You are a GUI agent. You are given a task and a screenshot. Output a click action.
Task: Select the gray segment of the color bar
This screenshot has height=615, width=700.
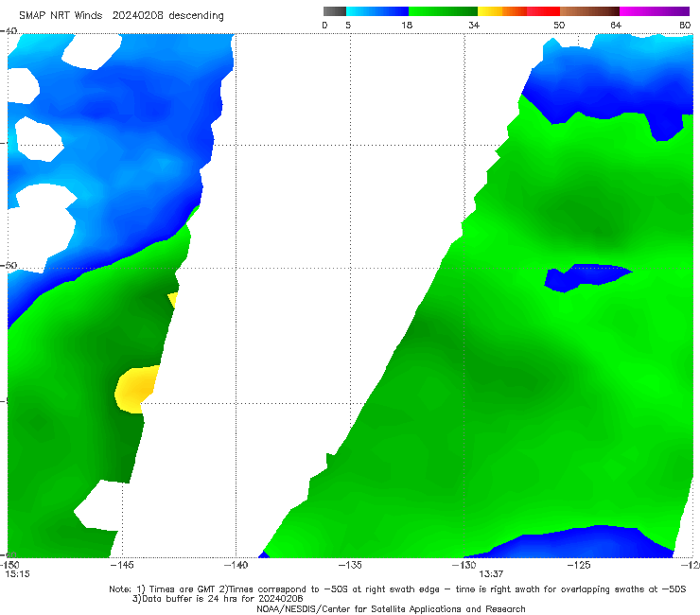pyautogui.click(x=335, y=11)
